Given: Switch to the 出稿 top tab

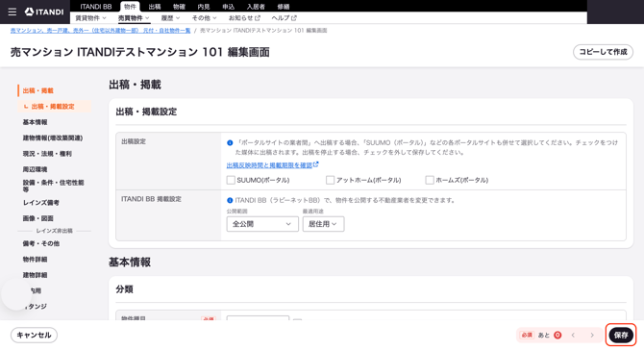Looking at the screenshot, I should click(155, 7).
